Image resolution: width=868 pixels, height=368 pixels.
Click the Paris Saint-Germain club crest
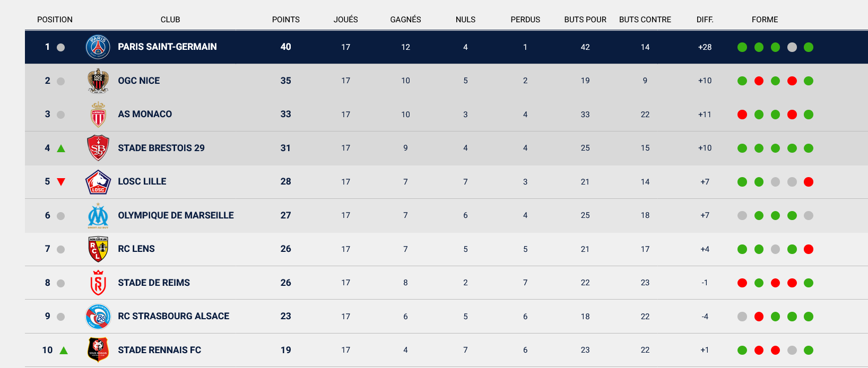98,47
